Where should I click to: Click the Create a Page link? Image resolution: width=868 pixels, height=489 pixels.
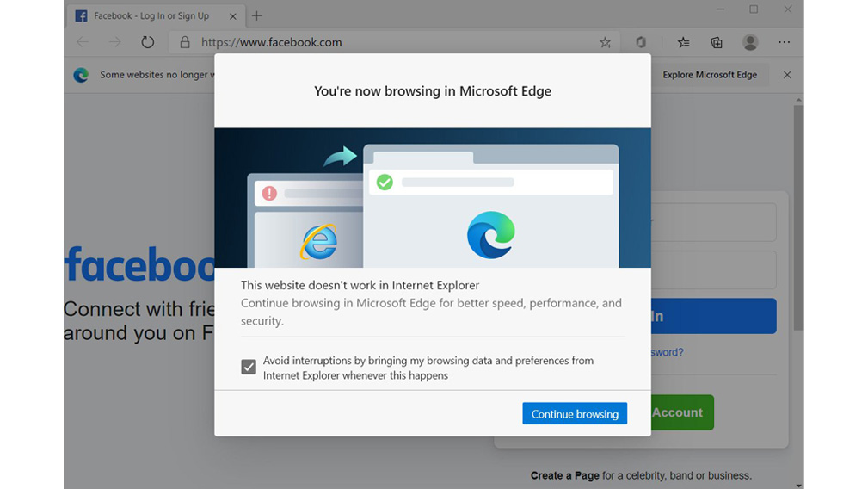564,475
